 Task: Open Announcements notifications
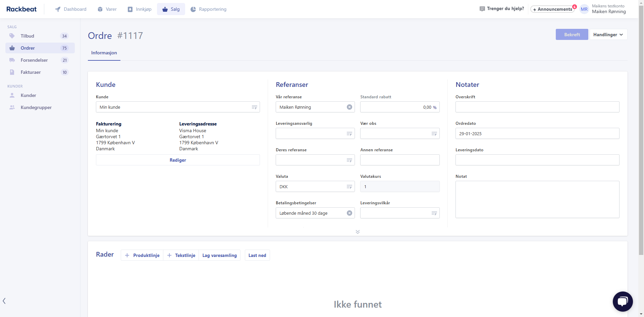point(552,9)
